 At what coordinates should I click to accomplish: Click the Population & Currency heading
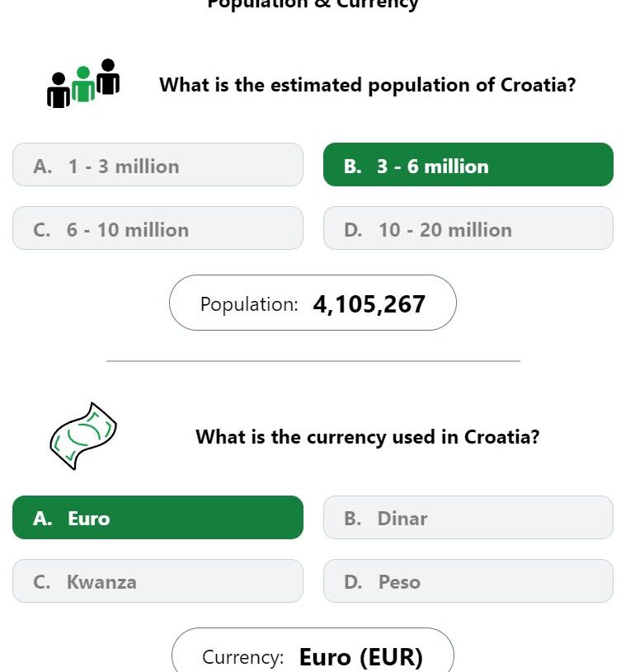(313, 4)
